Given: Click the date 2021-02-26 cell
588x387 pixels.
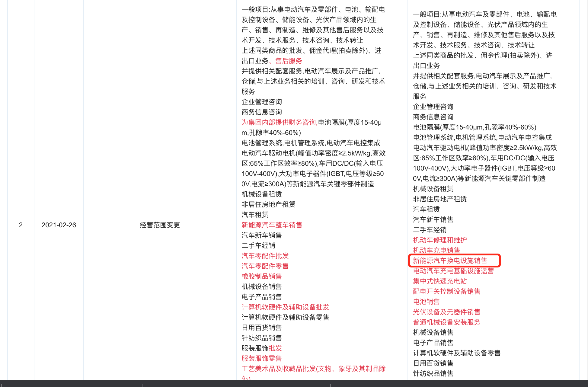Looking at the screenshot, I should (x=59, y=225).
